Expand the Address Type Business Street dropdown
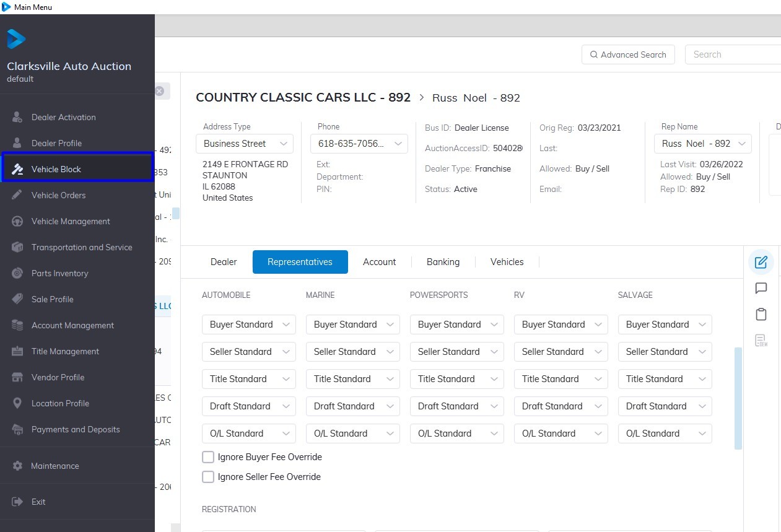 coord(245,144)
